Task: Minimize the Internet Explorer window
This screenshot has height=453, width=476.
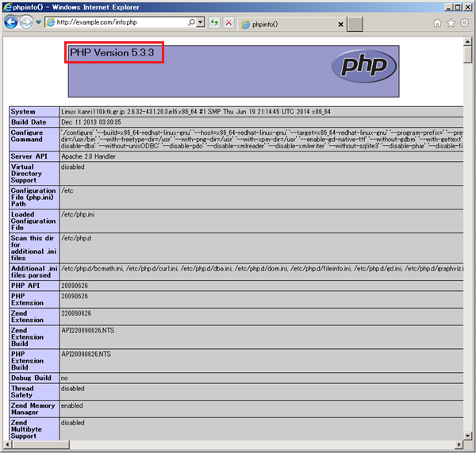Action: (x=449, y=6)
